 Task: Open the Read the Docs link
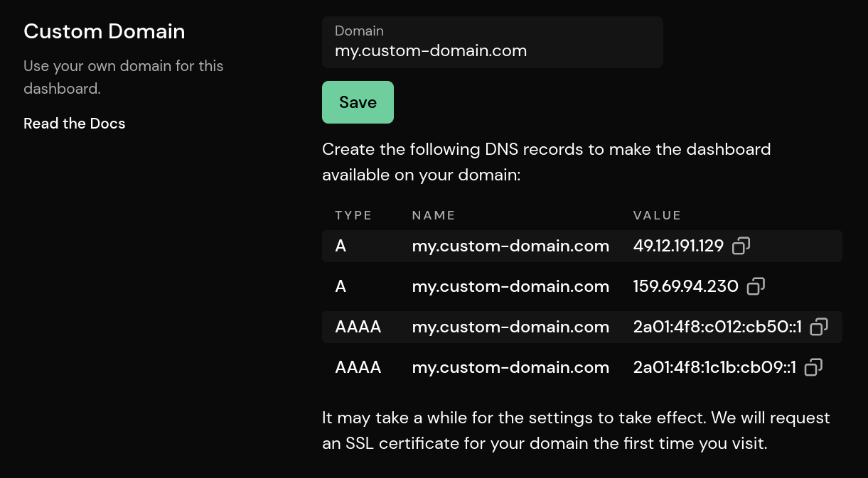(74, 123)
